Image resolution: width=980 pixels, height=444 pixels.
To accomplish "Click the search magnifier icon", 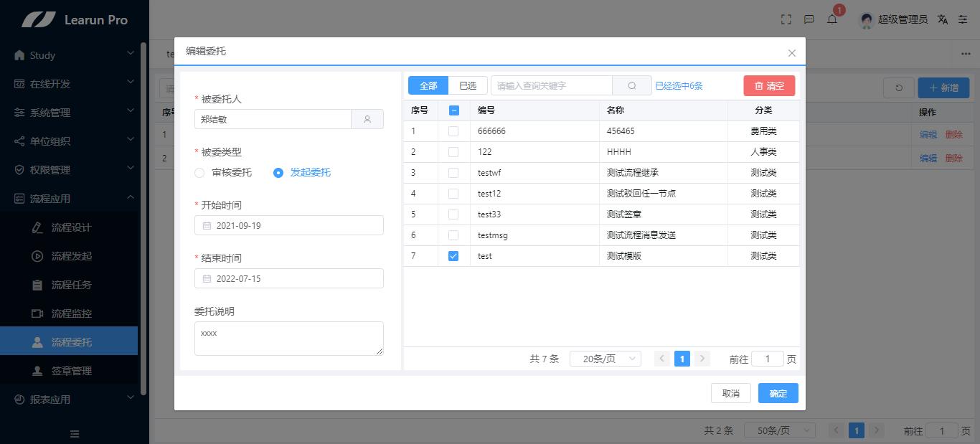I will tap(631, 85).
